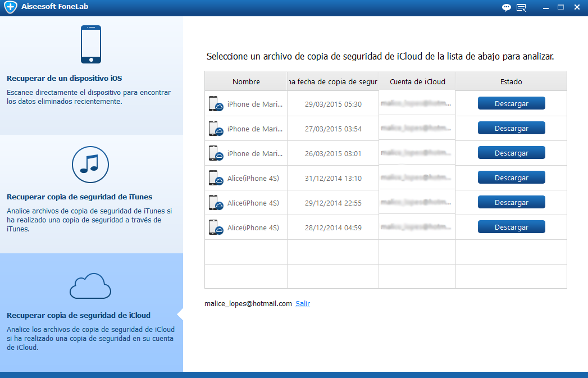Select Recuperar de un dispositivo iOS tab
Viewport: 588px width, 378px height.
point(92,75)
